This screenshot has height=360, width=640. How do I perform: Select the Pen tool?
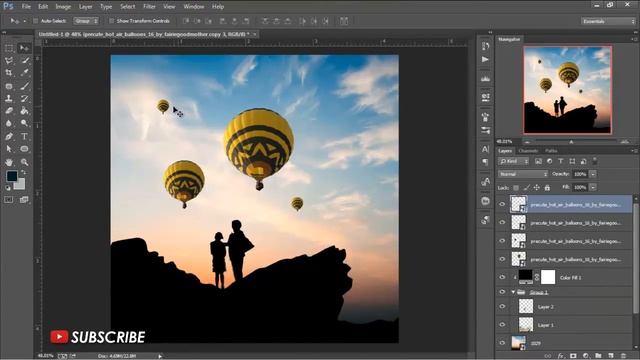[x=9, y=136]
